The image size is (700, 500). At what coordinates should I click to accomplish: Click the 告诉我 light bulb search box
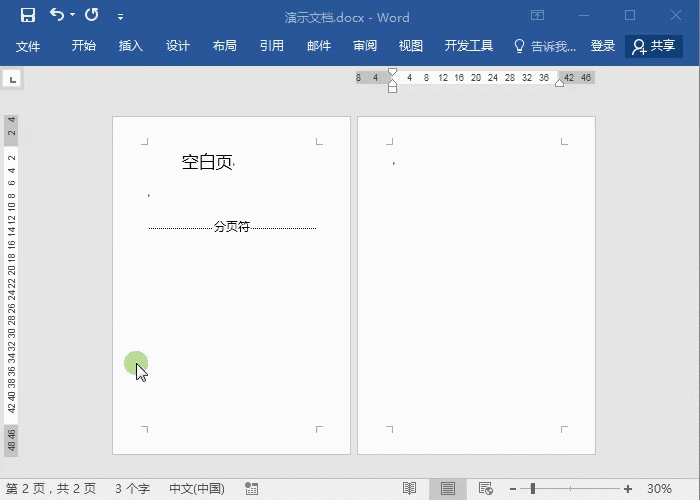point(545,46)
